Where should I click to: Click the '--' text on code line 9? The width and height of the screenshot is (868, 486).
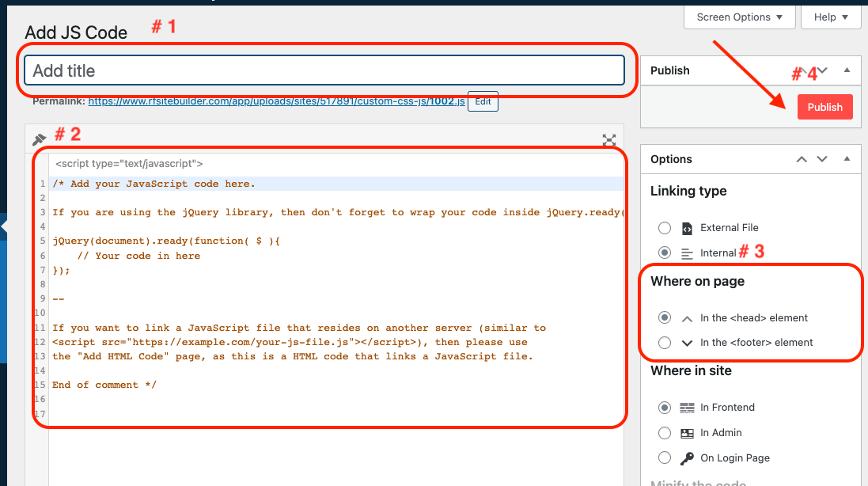pyautogui.click(x=58, y=299)
